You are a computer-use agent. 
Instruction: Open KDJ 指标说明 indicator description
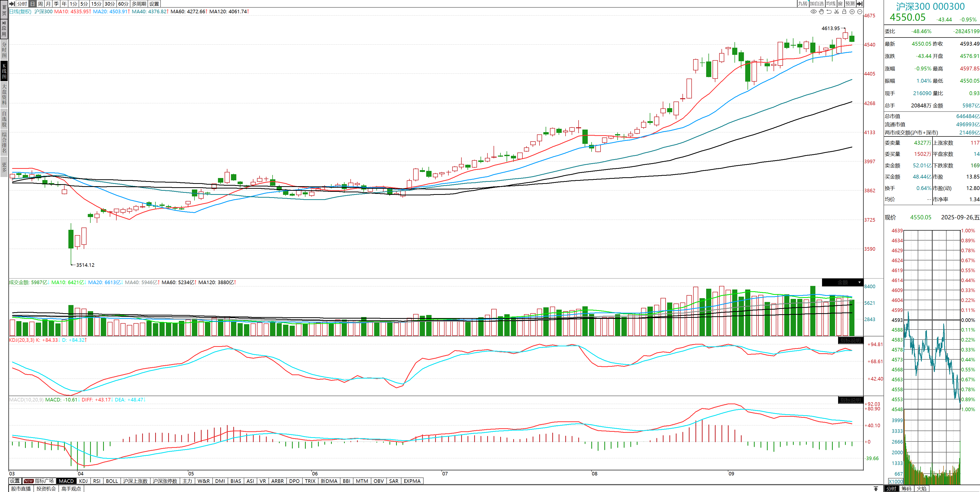[850, 340]
